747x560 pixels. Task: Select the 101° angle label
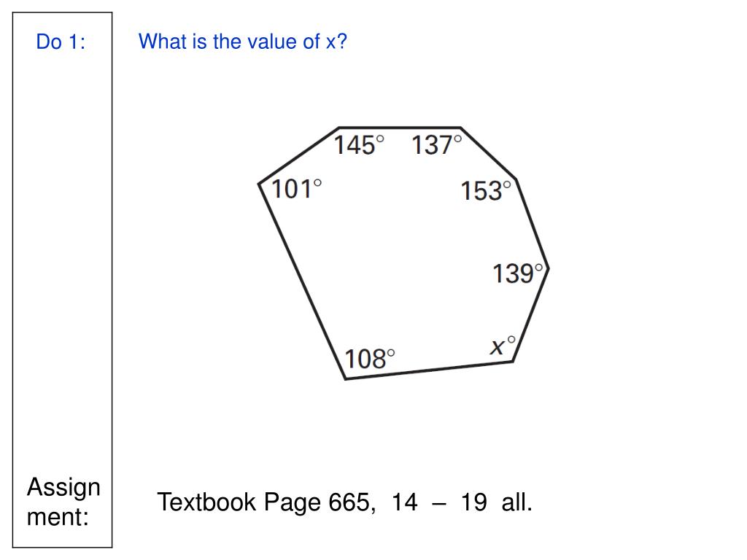[x=296, y=189]
